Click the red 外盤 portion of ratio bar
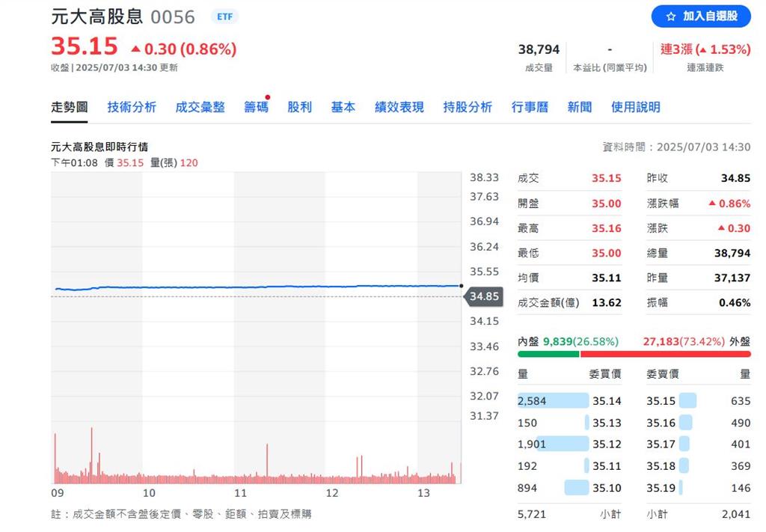This screenshot has width=766, height=532. (665, 354)
